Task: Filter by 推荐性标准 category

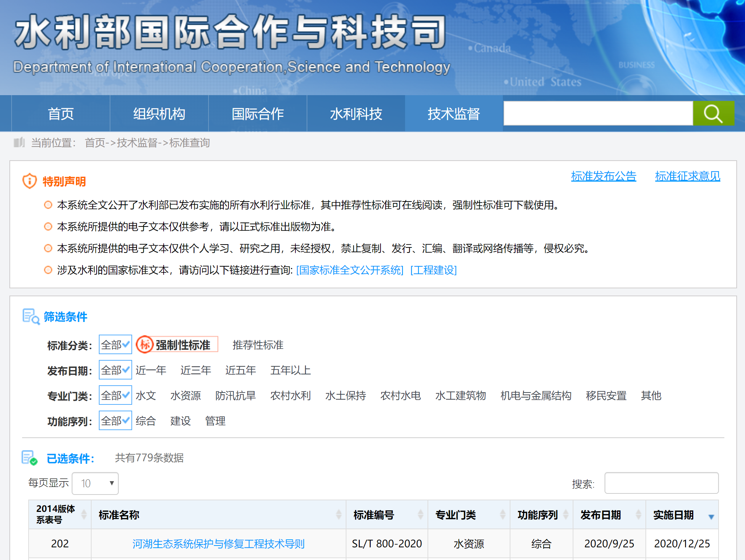Action: pyautogui.click(x=258, y=345)
